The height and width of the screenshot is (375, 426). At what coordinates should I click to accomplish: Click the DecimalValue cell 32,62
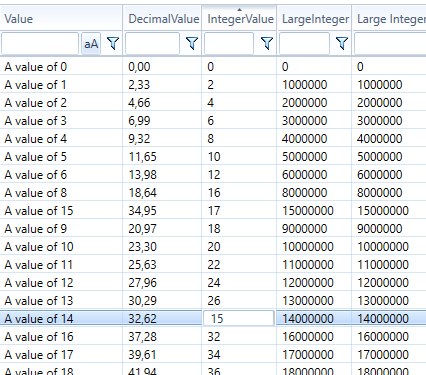click(162, 319)
